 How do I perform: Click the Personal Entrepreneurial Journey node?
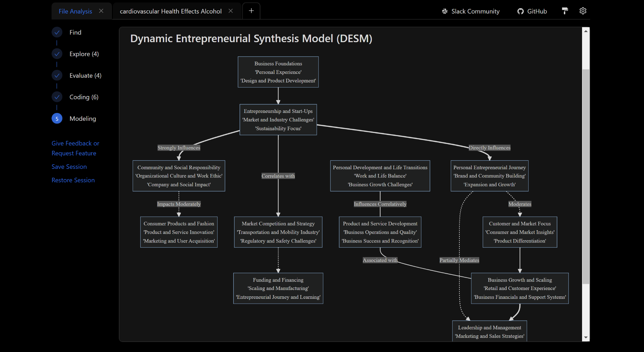click(489, 176)
